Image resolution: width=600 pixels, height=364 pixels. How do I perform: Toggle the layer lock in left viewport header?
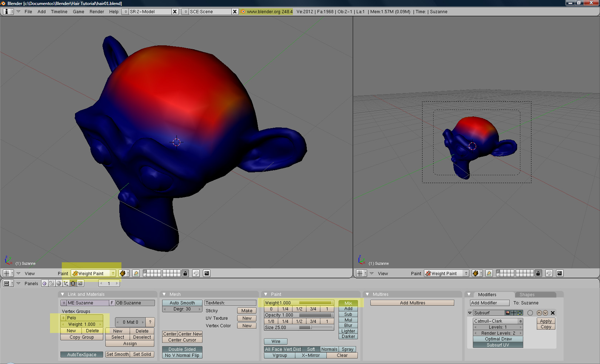pos(185,273)
